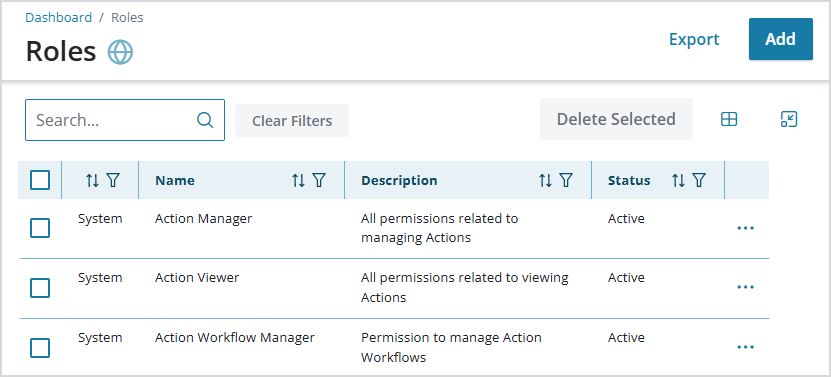
Task: Click the Roles breadcrumb item
Action: click(127, 17)
